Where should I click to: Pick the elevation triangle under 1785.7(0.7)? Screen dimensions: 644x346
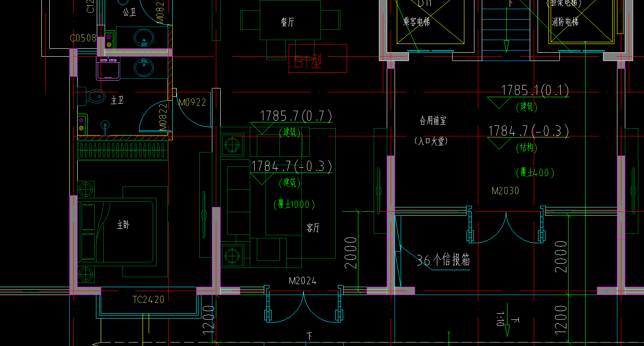[262, 129]
